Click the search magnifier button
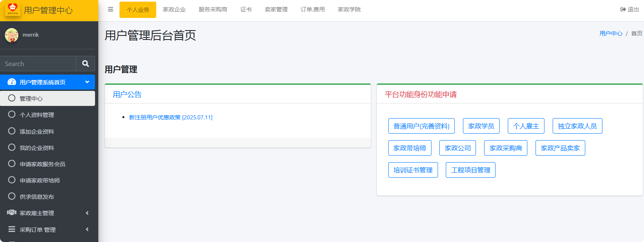The width and height of the screenshot is (644, 242). 85,64
